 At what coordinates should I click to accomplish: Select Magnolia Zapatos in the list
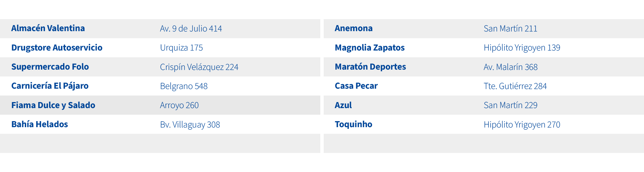(x=370, y=48)
